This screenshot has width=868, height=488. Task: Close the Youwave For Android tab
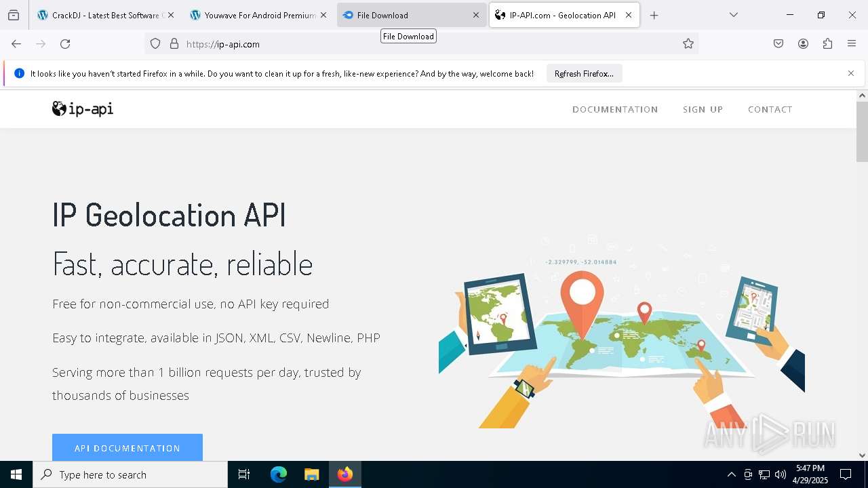pos(323,15)
